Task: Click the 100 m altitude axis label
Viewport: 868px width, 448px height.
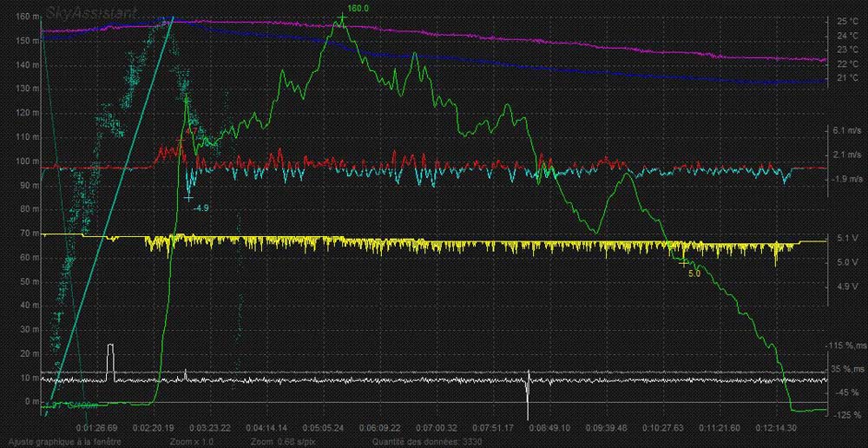Action: 28,161
